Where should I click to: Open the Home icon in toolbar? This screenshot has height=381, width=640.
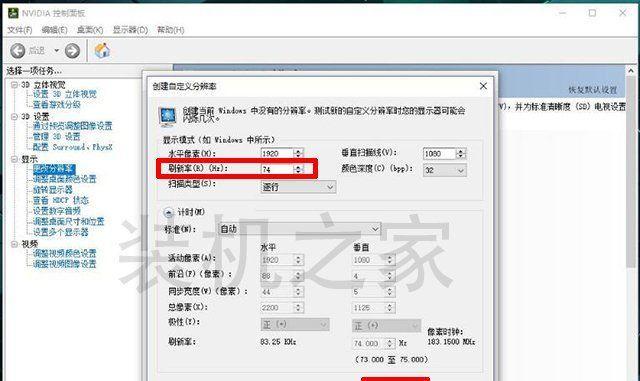click(x=102, y=51)
